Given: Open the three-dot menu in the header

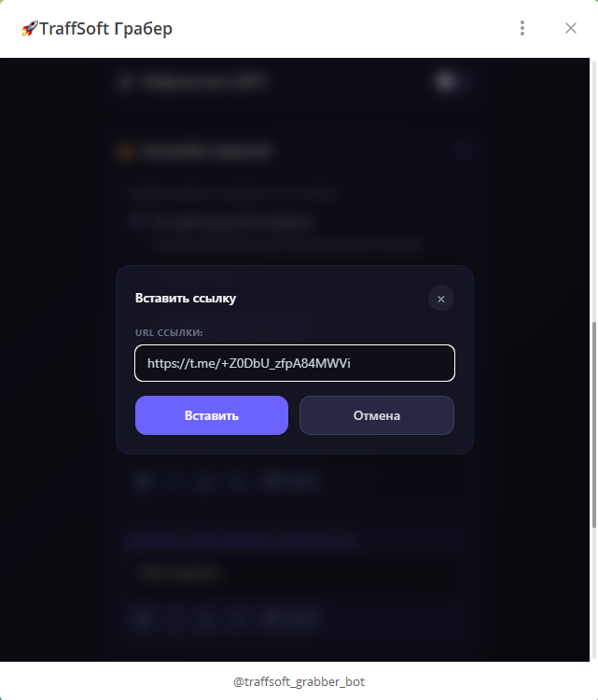Looking at the screenshot, I should coord(522,28).
